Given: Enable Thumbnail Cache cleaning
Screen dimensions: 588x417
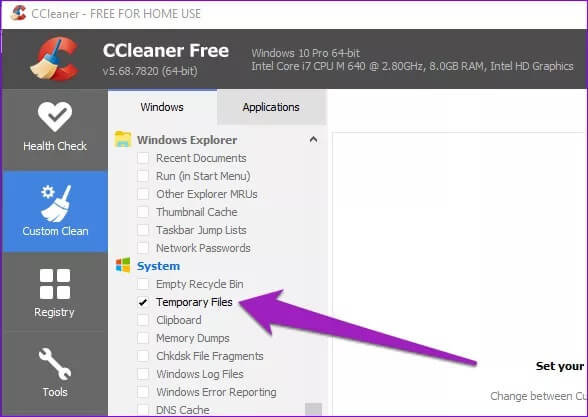Looking at the screenshot, I should (143, 212).
